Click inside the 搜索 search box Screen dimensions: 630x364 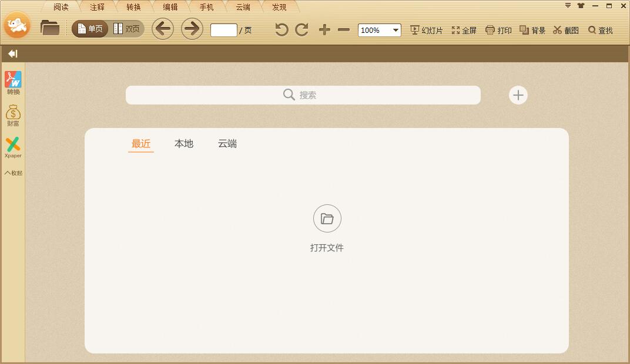[303, 95]
